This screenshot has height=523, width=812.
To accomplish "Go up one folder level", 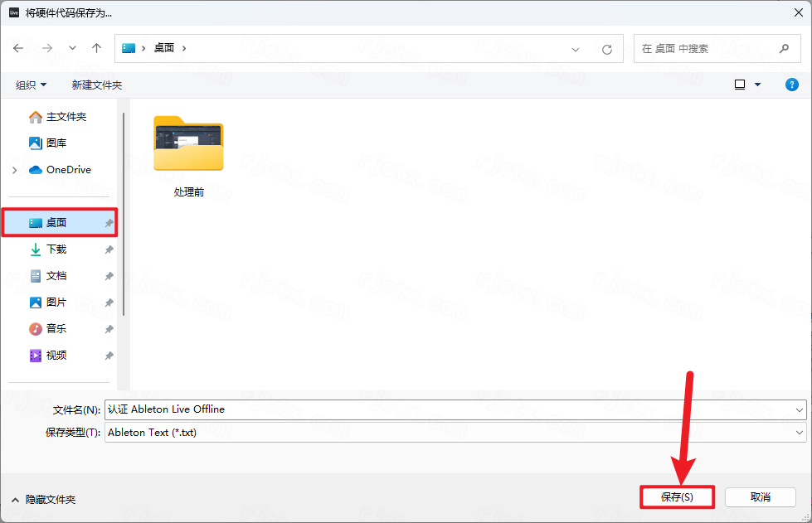I will pyautogui.click(x=96, y=48).
